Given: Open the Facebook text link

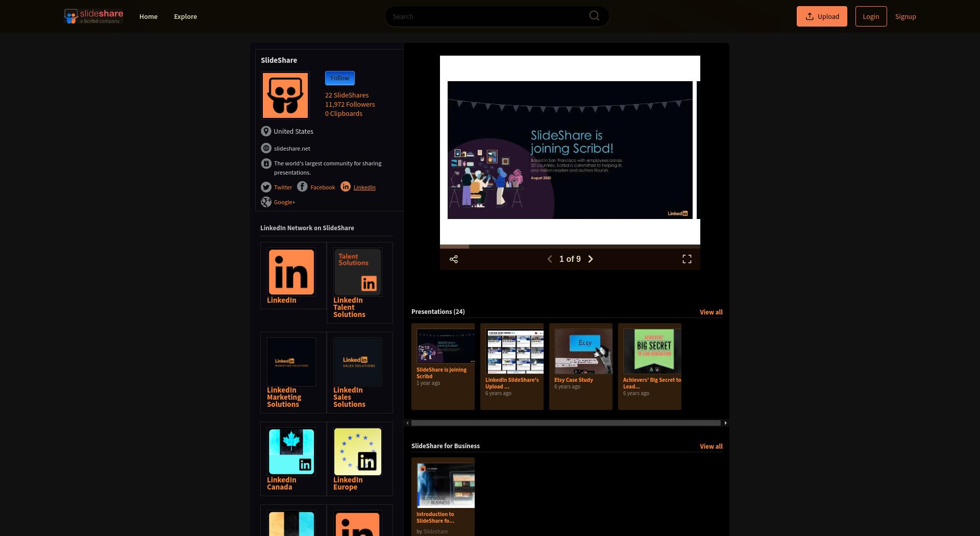Looking at the screenshot, I should pyautogui.click(x=323, y=187).
